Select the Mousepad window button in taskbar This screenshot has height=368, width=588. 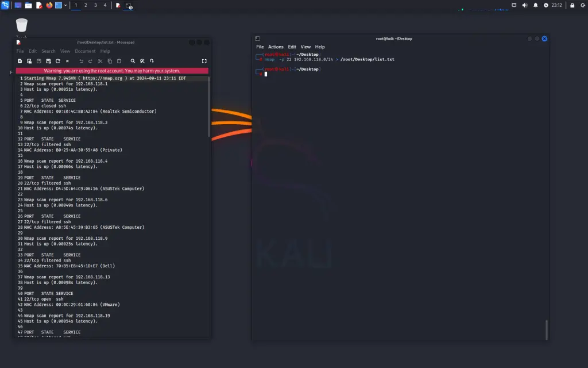click(118, 5)
